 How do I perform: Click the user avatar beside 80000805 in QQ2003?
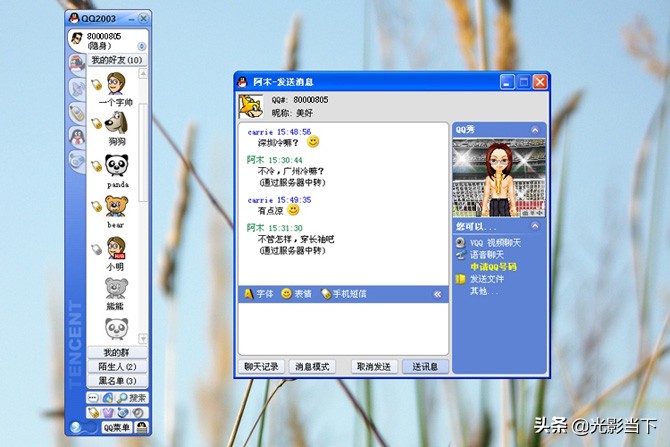pyautogui.click(x=77, y=38)
